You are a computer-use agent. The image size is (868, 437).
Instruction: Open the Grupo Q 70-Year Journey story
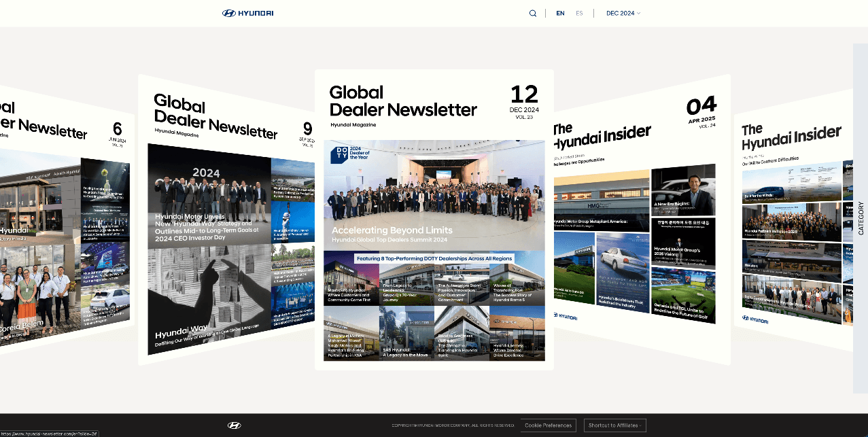(406, 279)
